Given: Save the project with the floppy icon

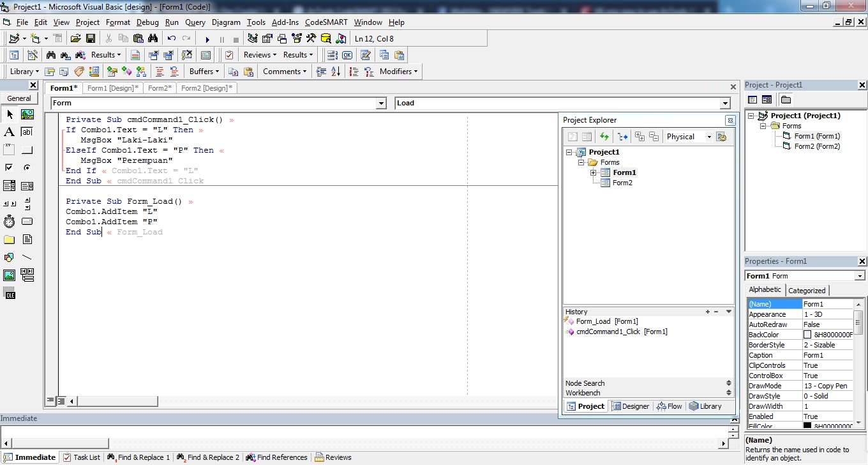Looking at the screenshot, I should pyautogui.click(x=91, y=39).
